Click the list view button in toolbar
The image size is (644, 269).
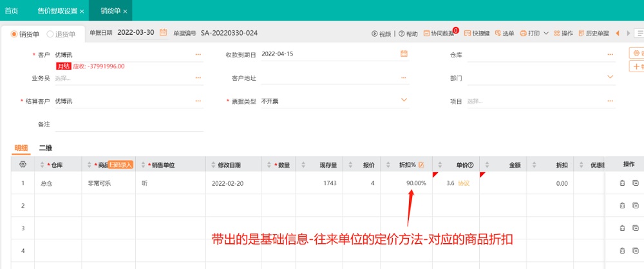(639, 34)
